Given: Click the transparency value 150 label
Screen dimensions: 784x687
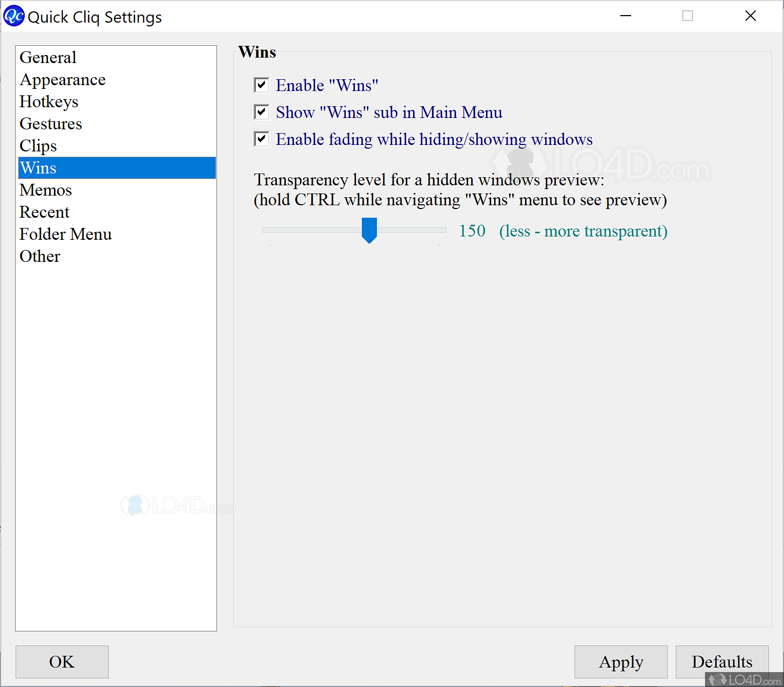Looking at the screenshot, I should (472, 231).
